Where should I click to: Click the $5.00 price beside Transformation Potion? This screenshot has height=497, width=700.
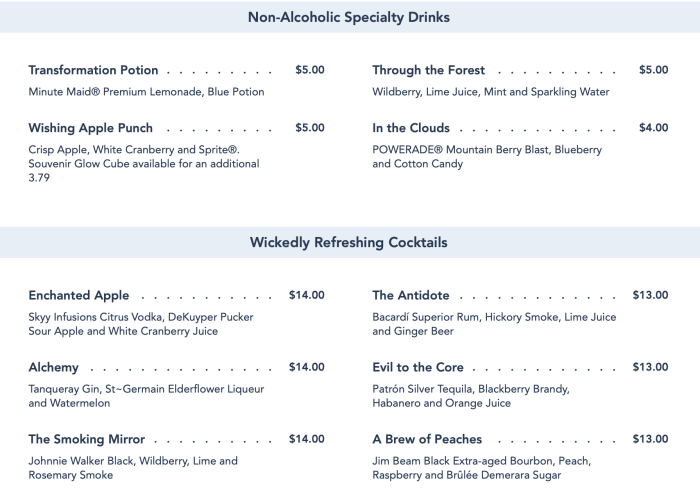click(310, 70)
